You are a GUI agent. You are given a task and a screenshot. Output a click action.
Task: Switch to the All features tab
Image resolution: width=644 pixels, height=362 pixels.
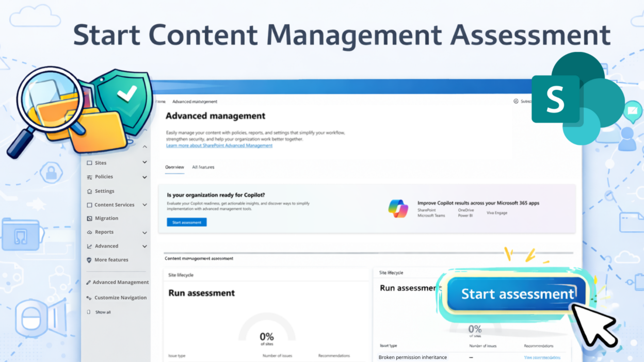click(x=203, y=167)
